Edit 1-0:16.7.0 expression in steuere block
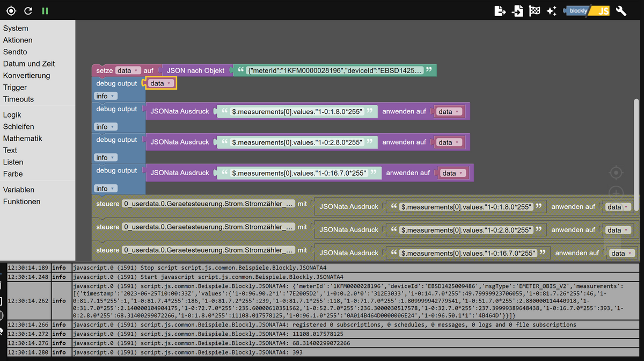This screenshot has height=361, width=644. (x=469, y=253)
